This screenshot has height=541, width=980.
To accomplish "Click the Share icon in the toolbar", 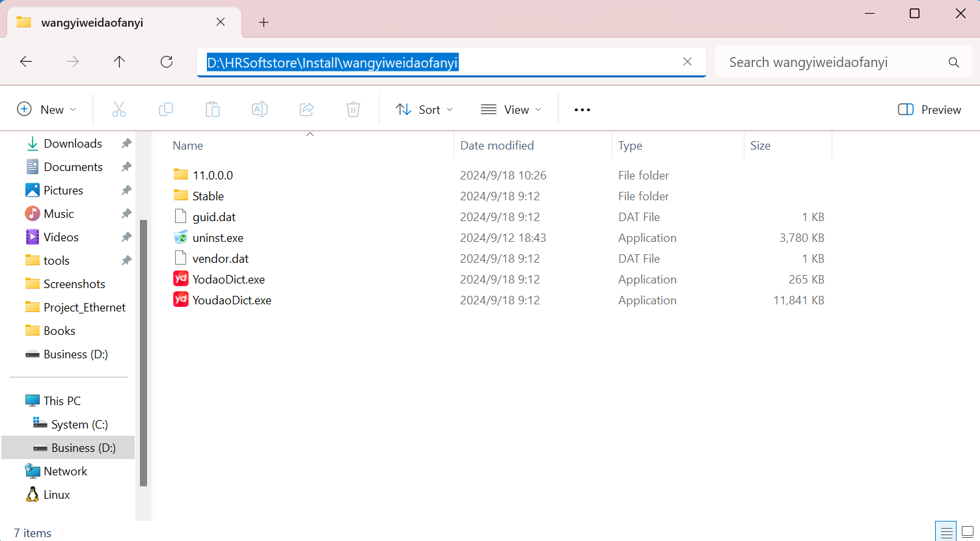I will [306, 109].
